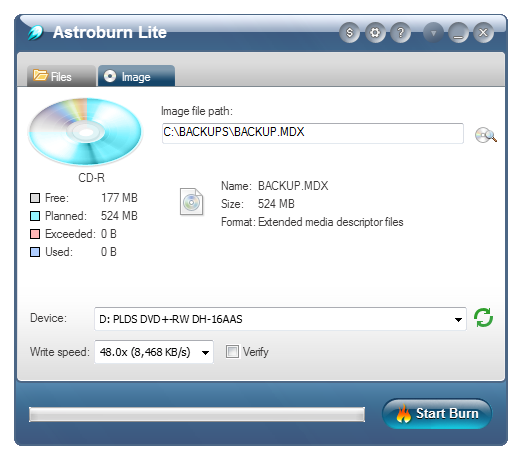Click the Astroburn Lite logo icon
The image size is (526, 464).
point(36,33)
